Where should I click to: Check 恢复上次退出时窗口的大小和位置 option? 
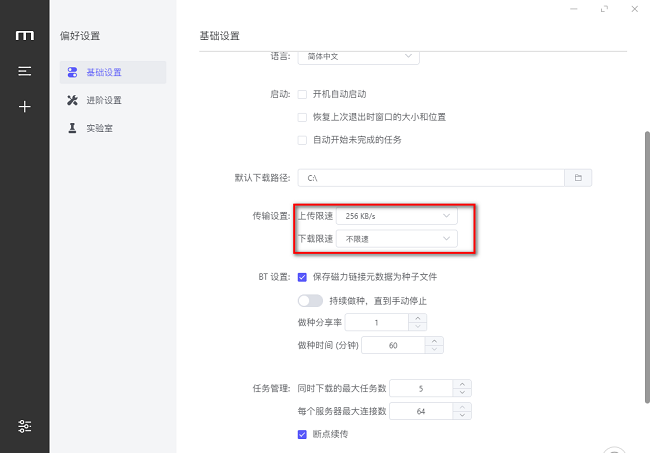tap(302, 117)
